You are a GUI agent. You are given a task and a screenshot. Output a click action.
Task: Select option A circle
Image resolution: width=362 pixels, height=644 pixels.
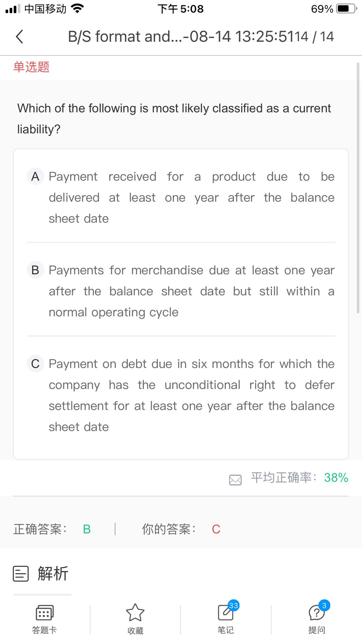coord(35,176)
